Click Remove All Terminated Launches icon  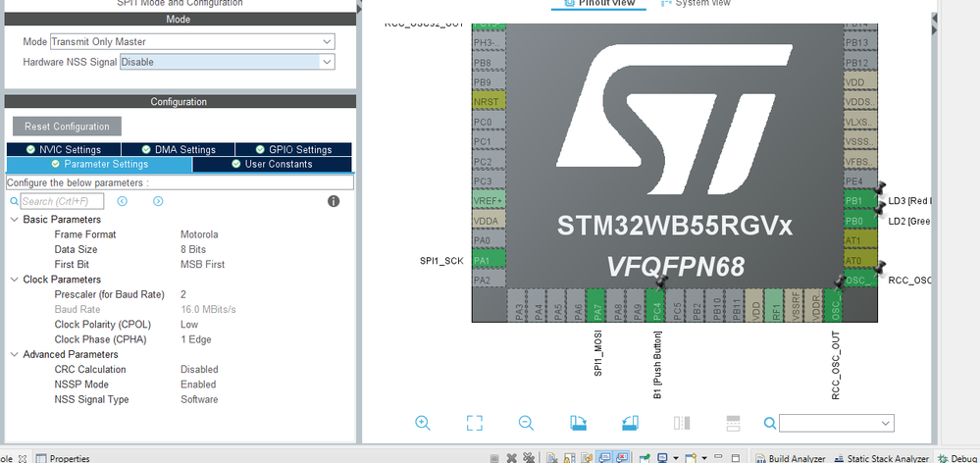tap(529, 458)
